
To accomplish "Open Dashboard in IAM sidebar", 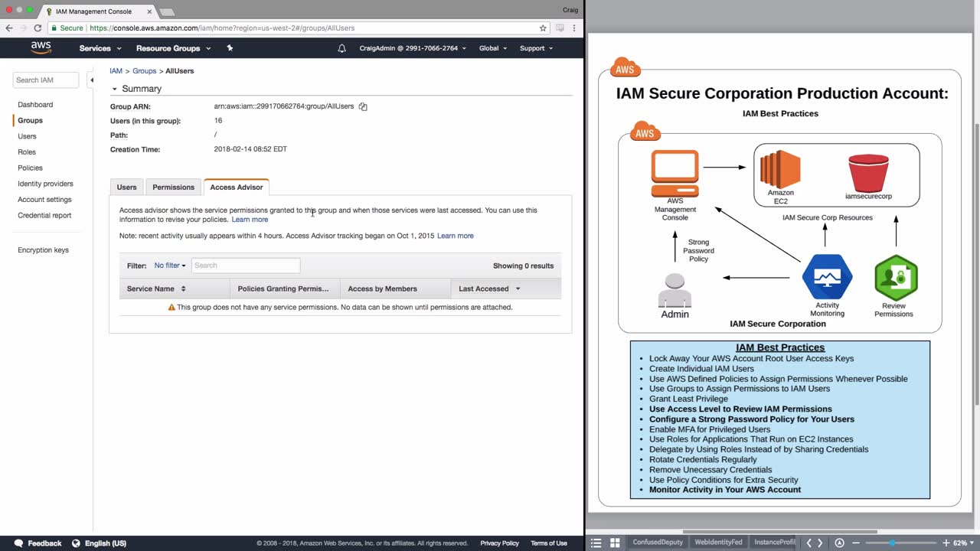I will tap(35, 105).
